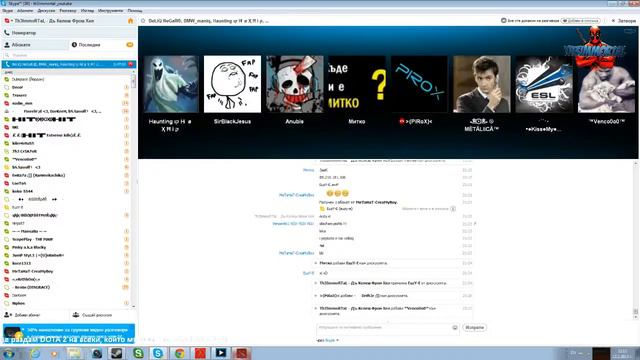Viewport: 640px width, 360px height.
Task: Select the Haunting participant avatar
Action: 170,84
